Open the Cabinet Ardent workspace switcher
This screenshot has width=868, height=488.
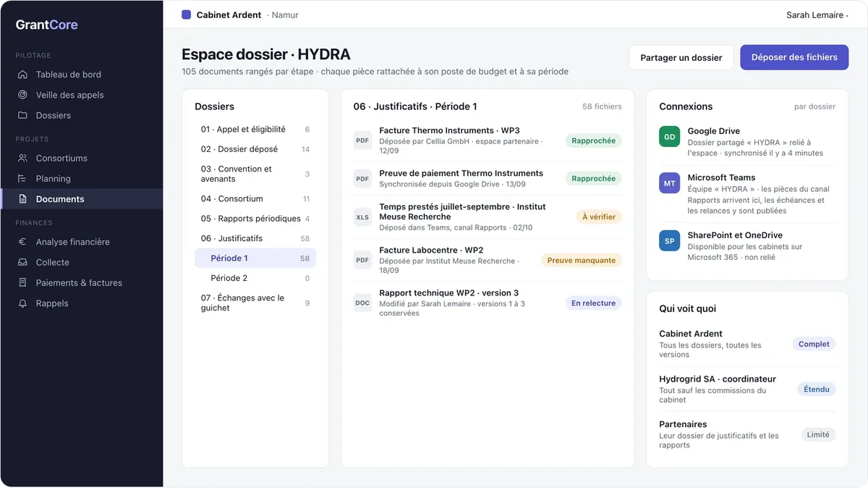pyautogui.click(x=240, y=14)
